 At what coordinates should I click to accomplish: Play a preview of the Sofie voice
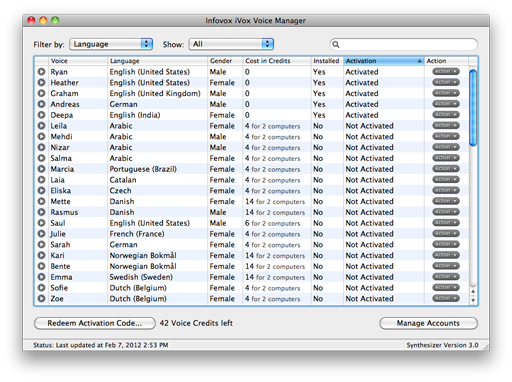(x=41, y=288)
